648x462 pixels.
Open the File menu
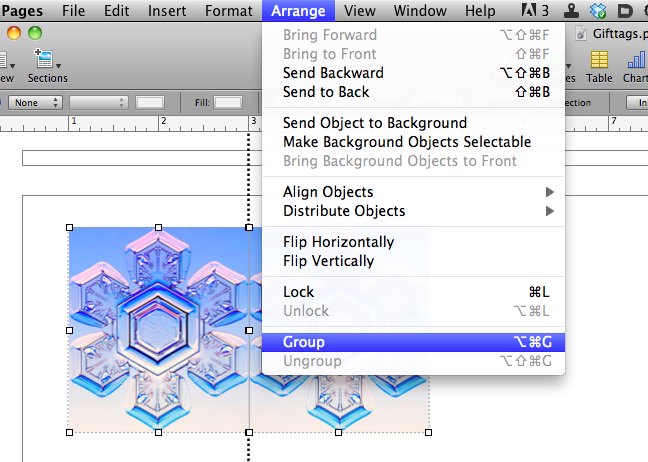coord(74,11)
